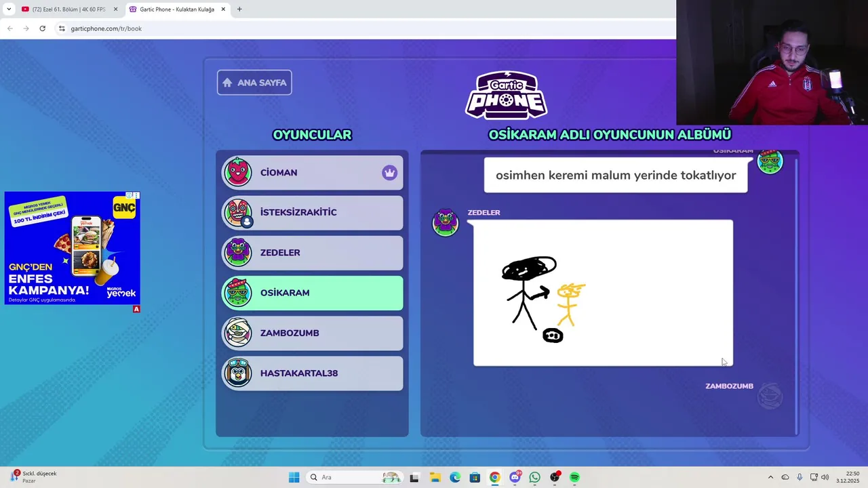The height and width of the screenshot is (488, 868).
Task: Click the Gartic Phone logo
Action: (x=507, y=95)
